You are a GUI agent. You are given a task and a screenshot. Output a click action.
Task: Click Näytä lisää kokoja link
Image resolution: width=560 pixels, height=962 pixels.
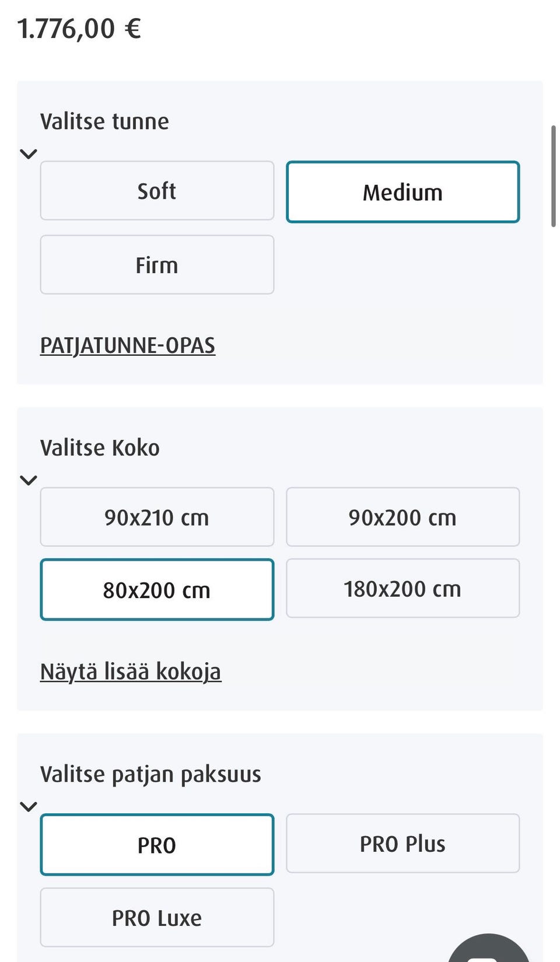tap(131, 671)
